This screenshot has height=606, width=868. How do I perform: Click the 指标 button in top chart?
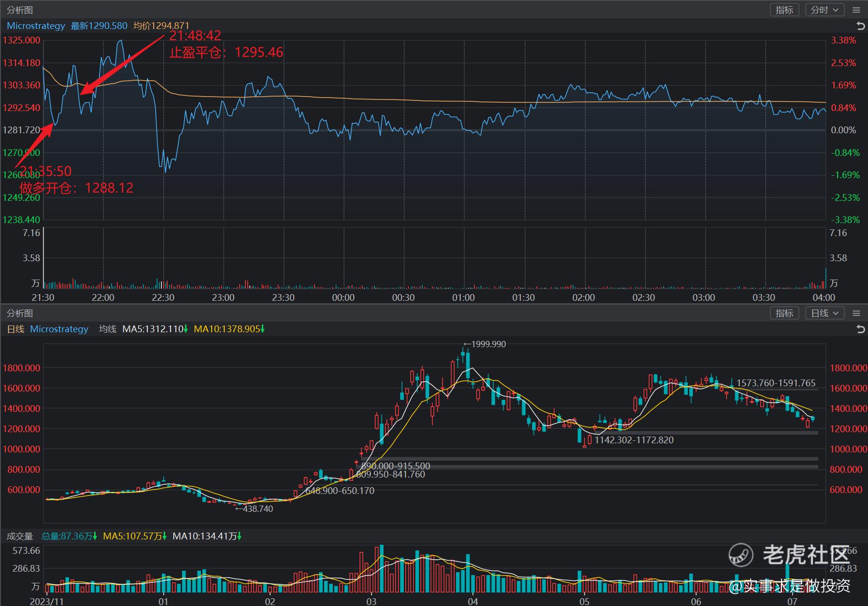point(784,10)
